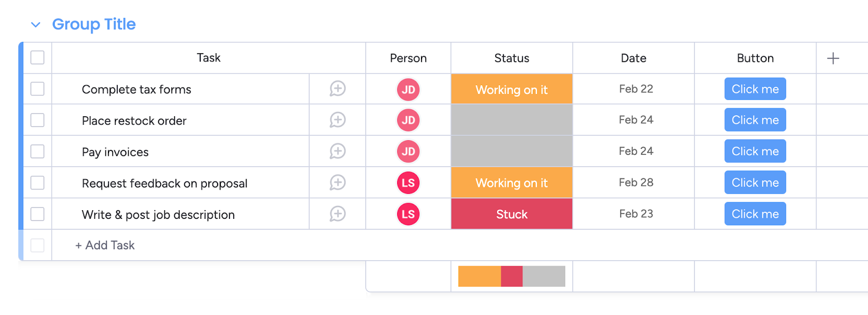Tick the select-all checkbox in header row

point(37,58)
